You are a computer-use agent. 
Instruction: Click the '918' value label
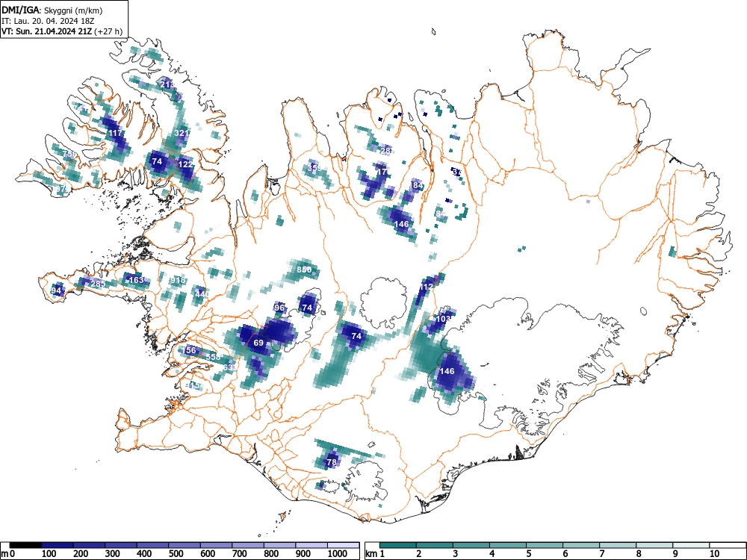[x=177, y=280]
